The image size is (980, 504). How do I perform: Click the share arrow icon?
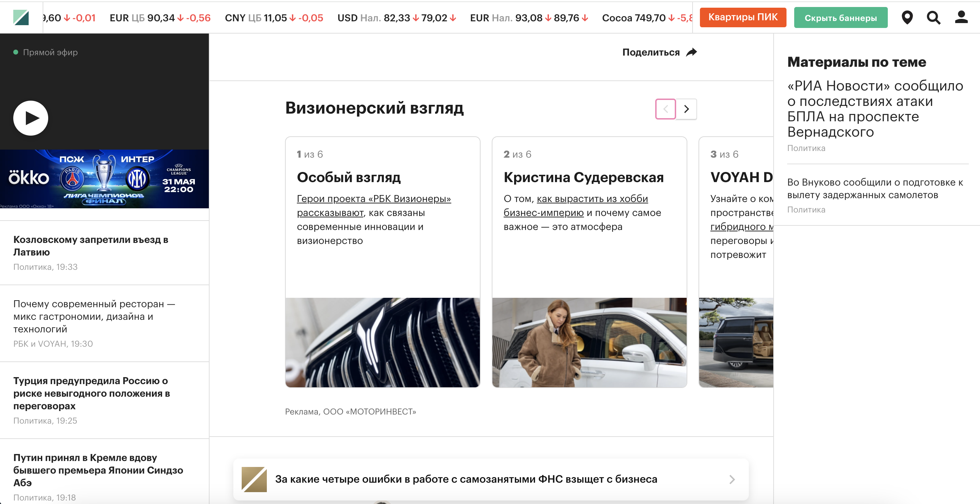(x=692, y=52)
